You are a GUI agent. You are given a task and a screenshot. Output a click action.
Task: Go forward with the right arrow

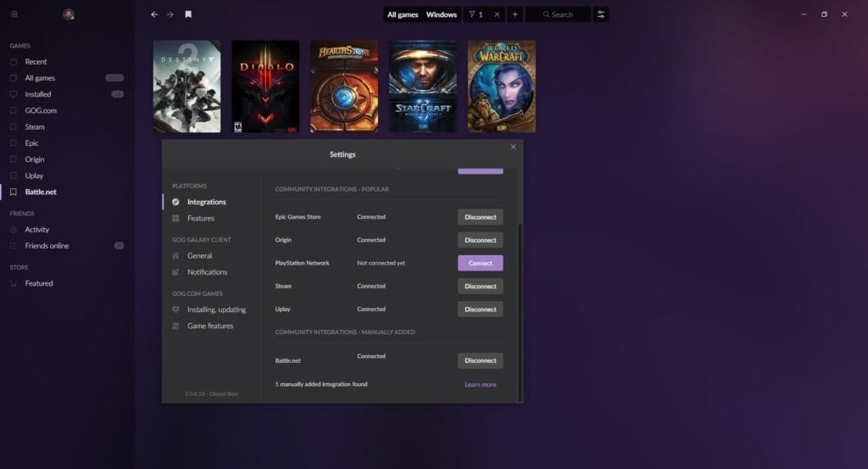click(170, 14)
